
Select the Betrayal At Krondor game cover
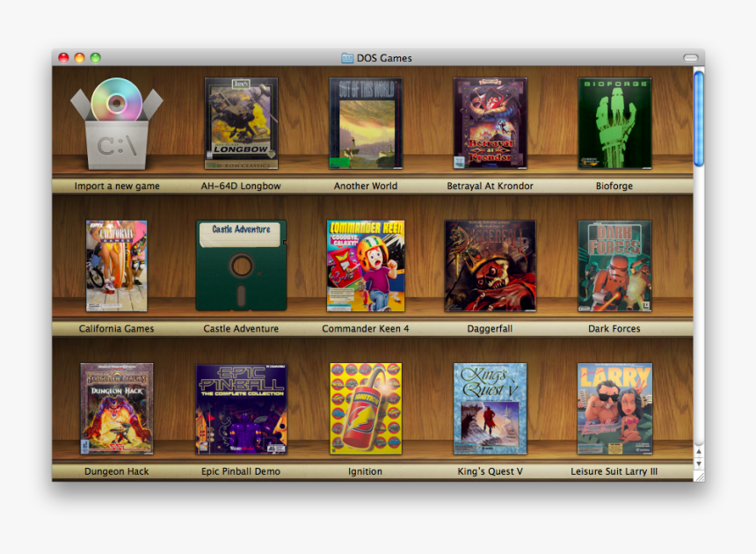coord(490,123)
